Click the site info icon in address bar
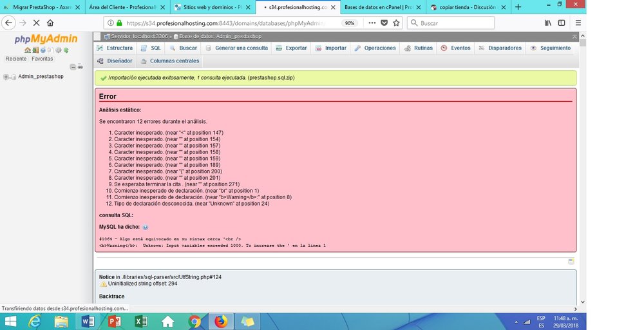 [x=111, y=23]
